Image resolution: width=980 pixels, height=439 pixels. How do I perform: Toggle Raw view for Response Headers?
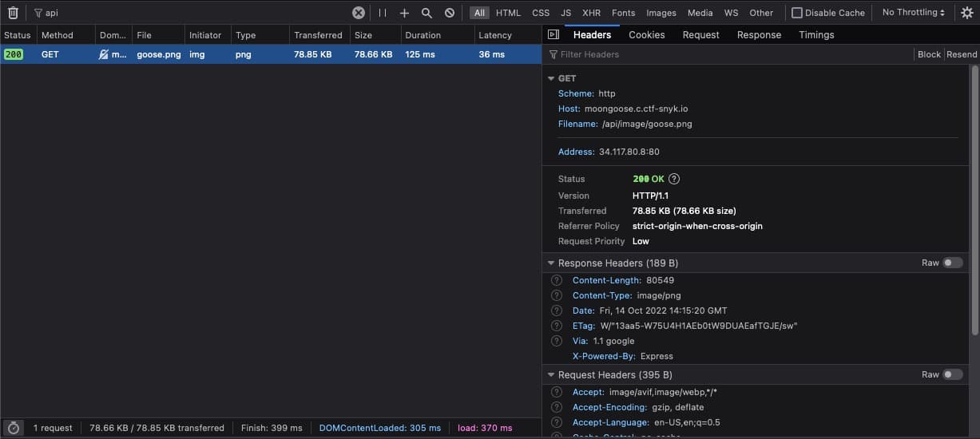pos(952,263)
